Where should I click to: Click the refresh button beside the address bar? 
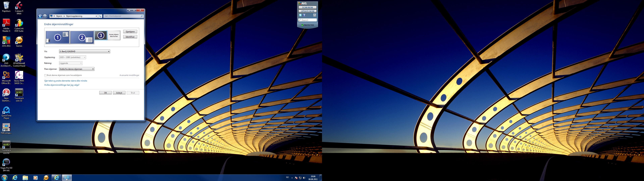click(100, 16)
